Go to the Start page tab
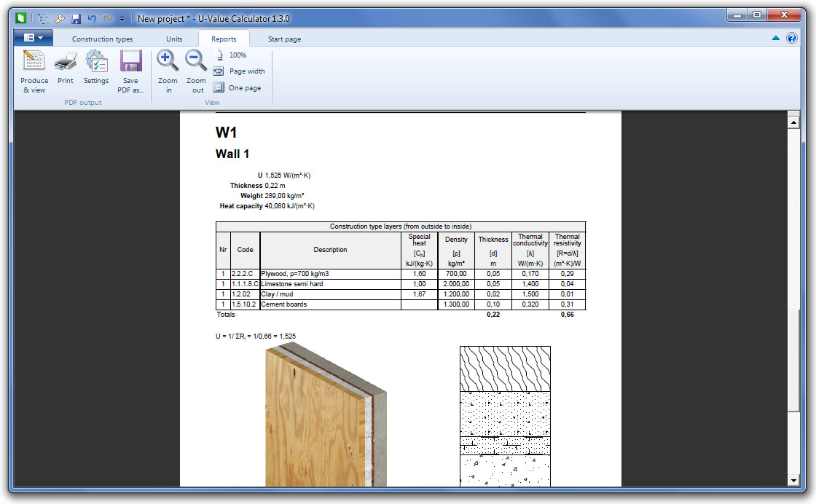The height and width of the screenshot is (504, 816). [284, 39]
